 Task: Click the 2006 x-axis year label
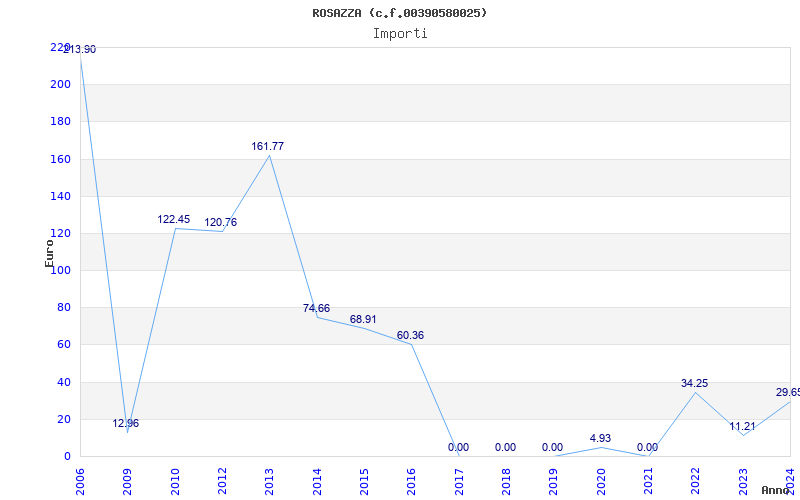(x=80, y=482)
